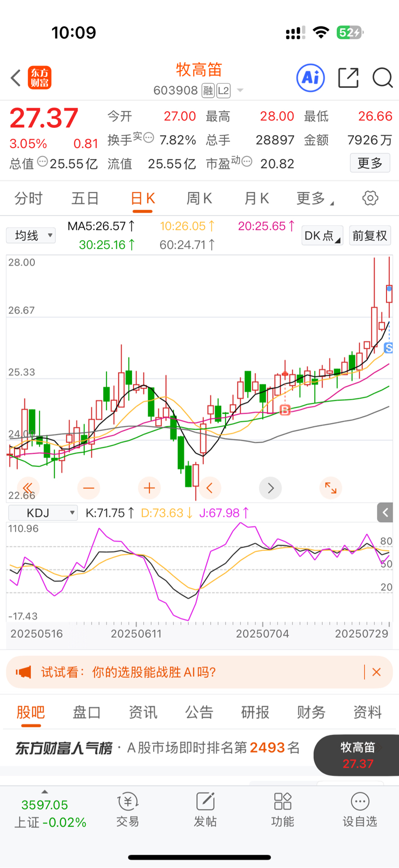This screenshot has width=399, height=868.
Task: Open 更多 chart period dropdown
Action: (x=315, y=198)
